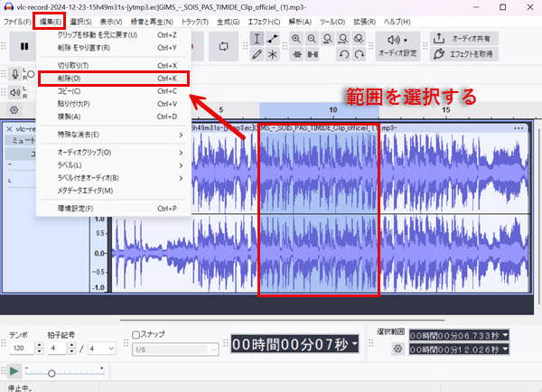This screenshot has width=542, height=392.
Task: Open the エフェクト(C) menu
Action: pyautogui.click(x=264, y=22)
